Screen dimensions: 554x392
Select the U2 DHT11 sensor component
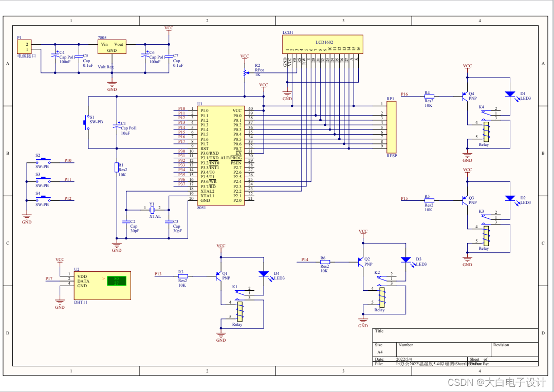click(x=102, y=286)
